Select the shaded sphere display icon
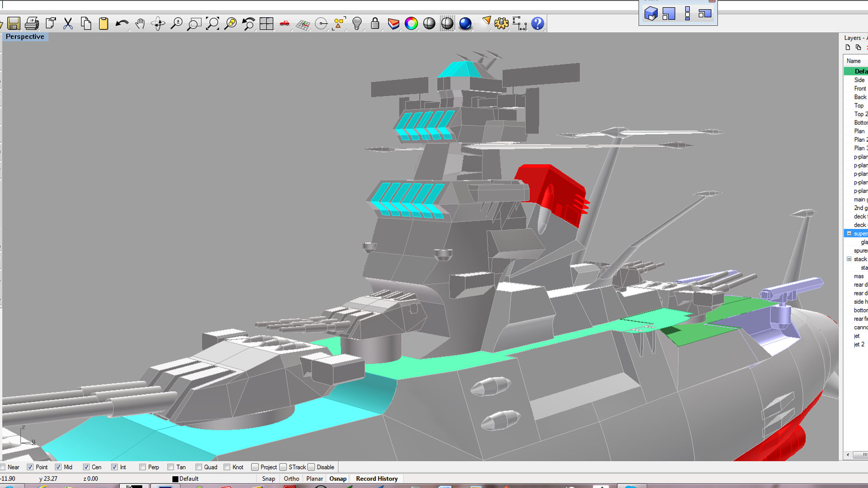The image size is (868, 488). pyautogui.click(x=429, y=23)
